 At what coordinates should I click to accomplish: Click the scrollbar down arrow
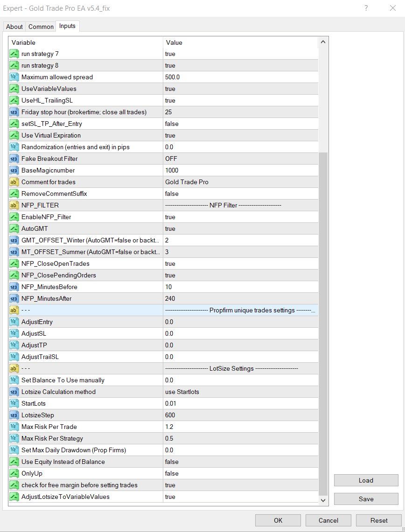point(323,500)
